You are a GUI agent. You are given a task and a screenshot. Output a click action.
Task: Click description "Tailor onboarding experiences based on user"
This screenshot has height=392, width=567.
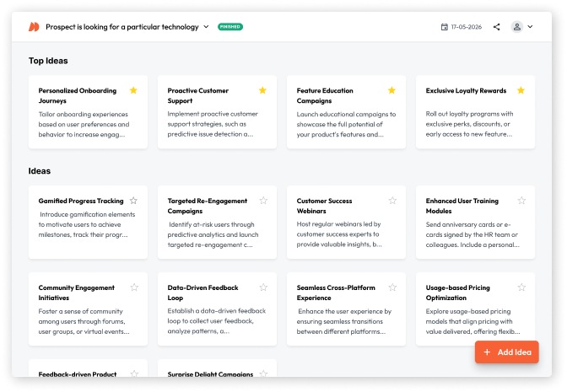pos(84,124)
